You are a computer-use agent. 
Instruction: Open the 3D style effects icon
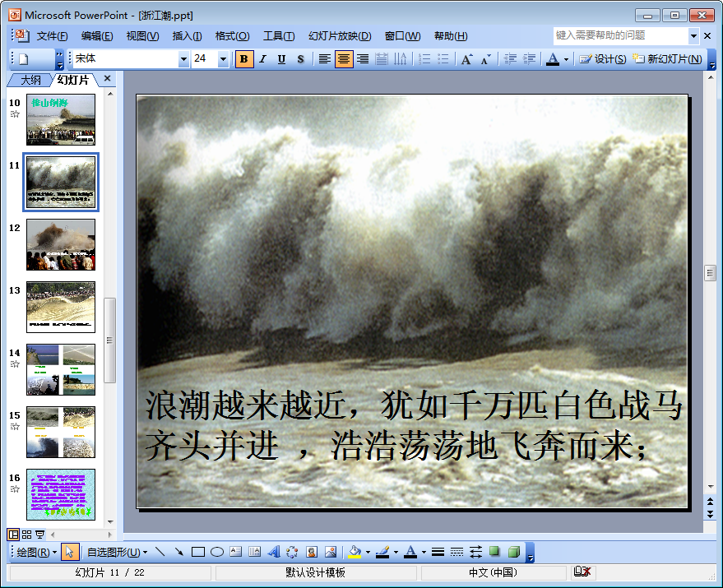[514, 552]
